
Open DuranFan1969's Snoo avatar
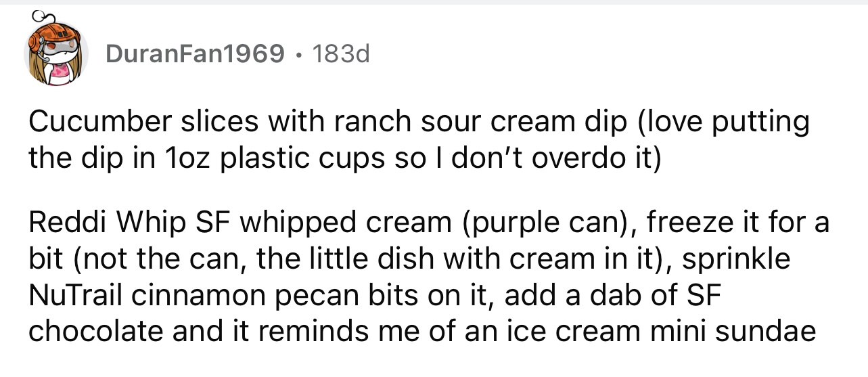pos(57,54)
